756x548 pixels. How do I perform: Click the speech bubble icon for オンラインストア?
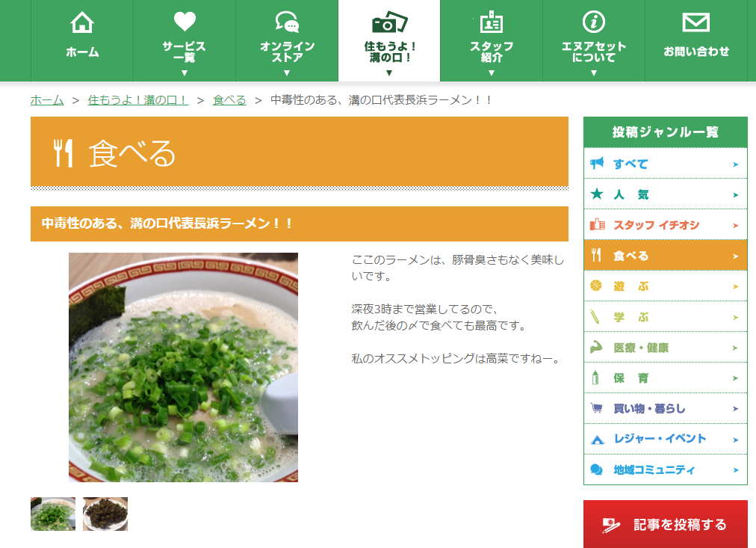pos(287,22)
